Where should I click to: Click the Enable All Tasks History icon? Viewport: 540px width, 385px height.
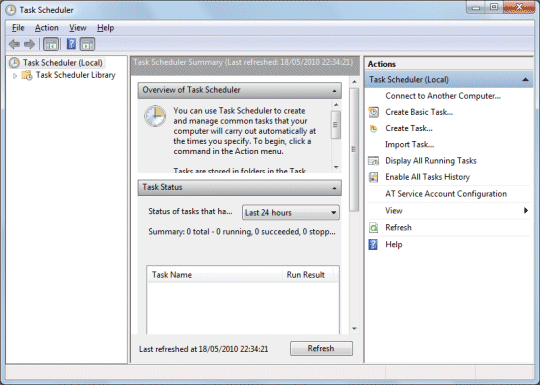coord(374,177)
